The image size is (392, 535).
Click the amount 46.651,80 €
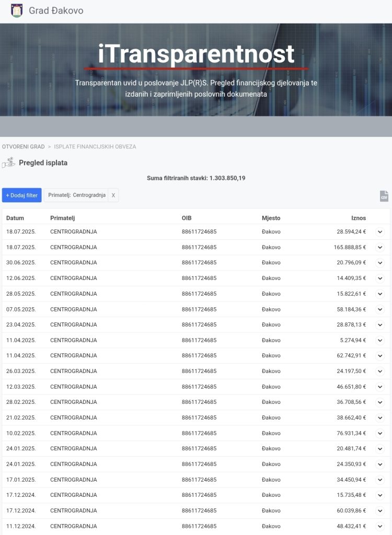351,387
